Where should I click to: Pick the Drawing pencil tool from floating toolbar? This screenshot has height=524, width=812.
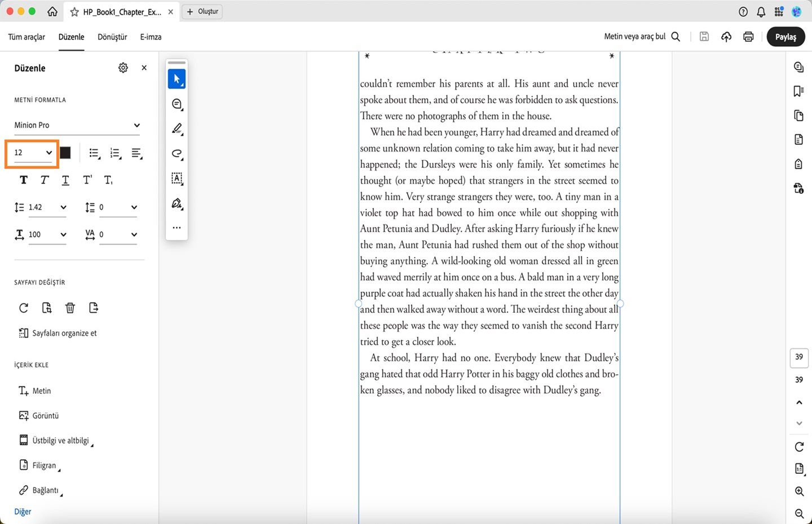pos(176,129)
